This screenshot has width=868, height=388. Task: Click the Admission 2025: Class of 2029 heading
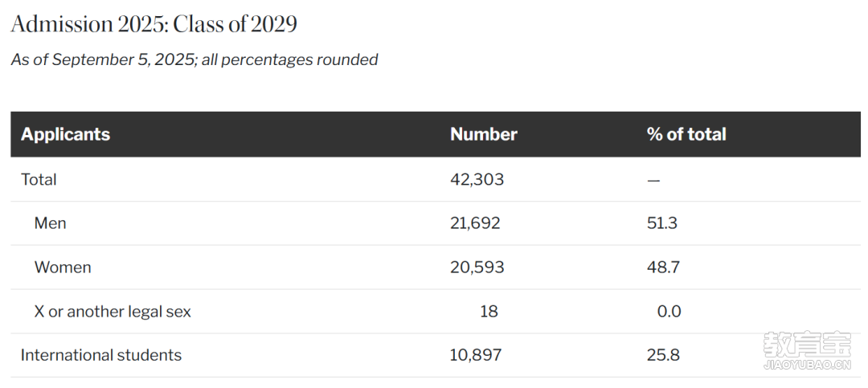154,24
